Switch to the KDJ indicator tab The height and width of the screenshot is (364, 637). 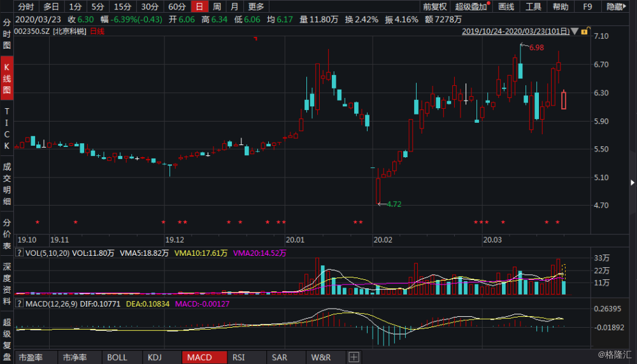point(155,357)
